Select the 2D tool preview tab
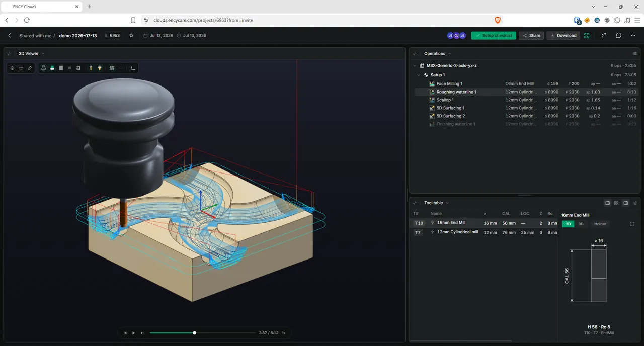Viewport: 644px width, 346px height. pyautogui.click(x=568, y=224)
